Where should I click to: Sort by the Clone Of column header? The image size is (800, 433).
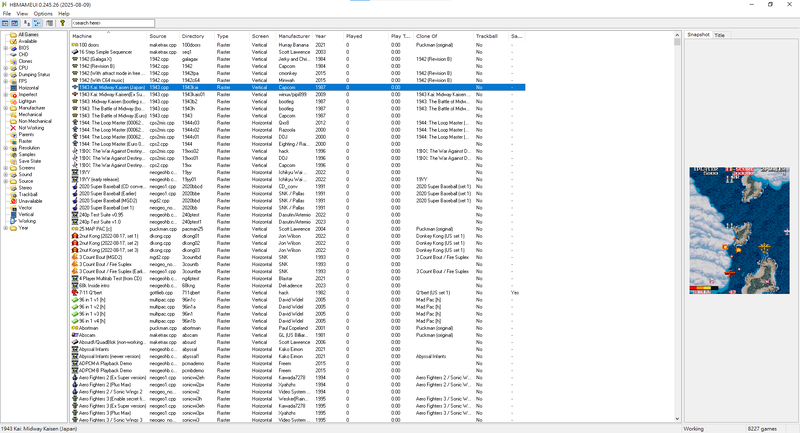[x=443, y=36]
